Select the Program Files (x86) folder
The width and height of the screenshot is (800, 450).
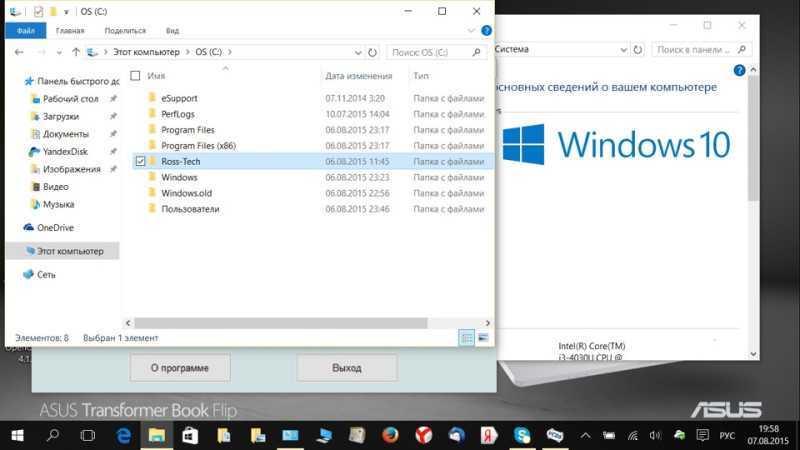(x=198, y=145)
